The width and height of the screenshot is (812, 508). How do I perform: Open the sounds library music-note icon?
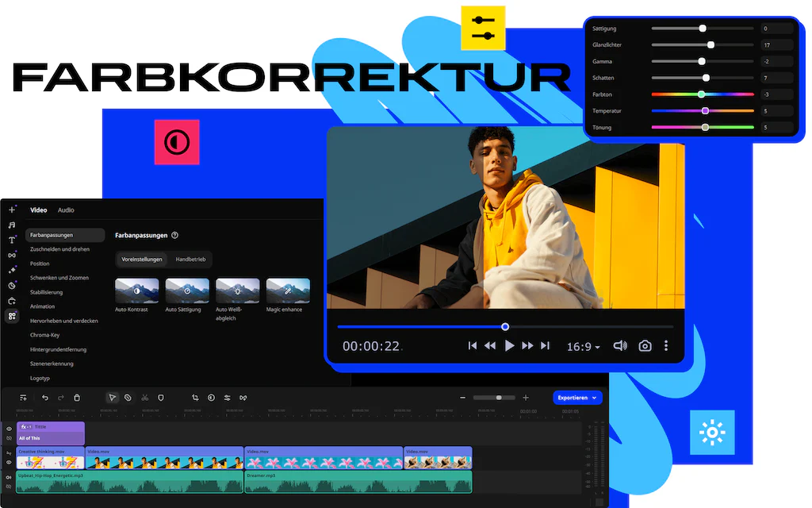[x=12, y=225]
